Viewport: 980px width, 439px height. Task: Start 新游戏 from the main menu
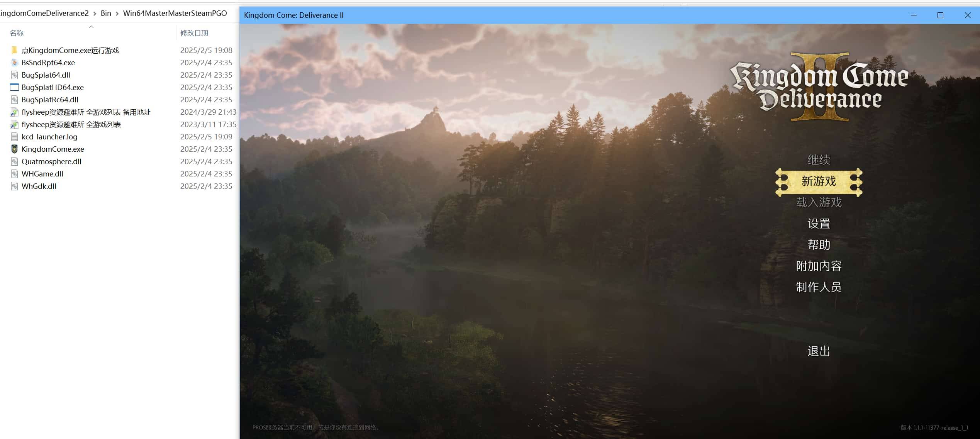819,181
